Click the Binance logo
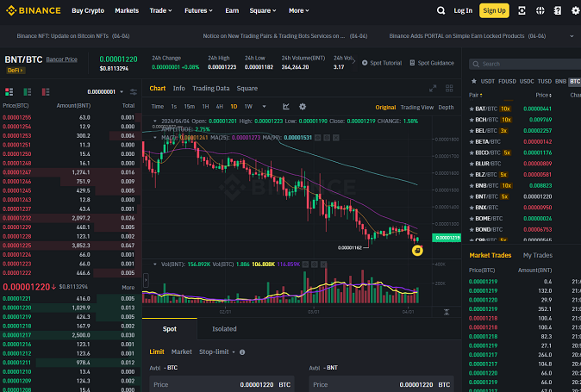 pos(34,10)
